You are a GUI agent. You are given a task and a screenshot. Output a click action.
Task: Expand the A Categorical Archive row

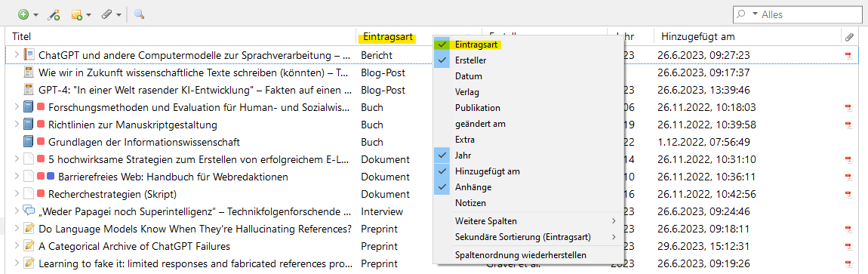[16, 246]
